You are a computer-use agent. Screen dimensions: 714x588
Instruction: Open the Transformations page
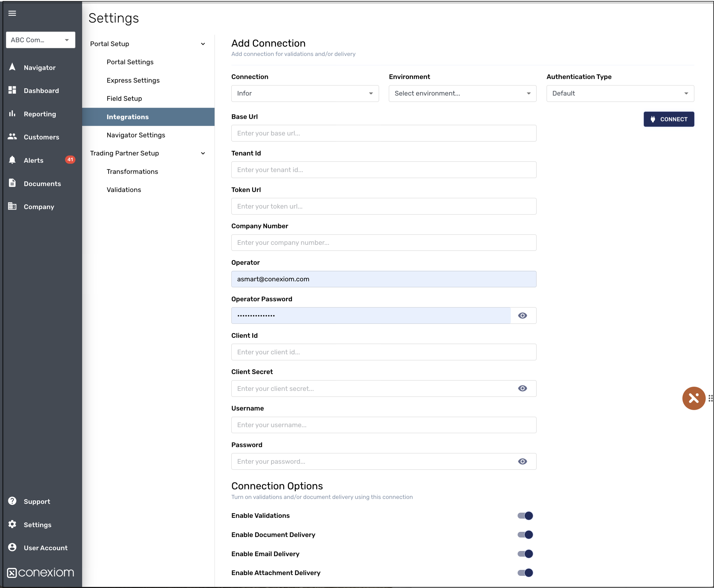[x=132, y=171]
